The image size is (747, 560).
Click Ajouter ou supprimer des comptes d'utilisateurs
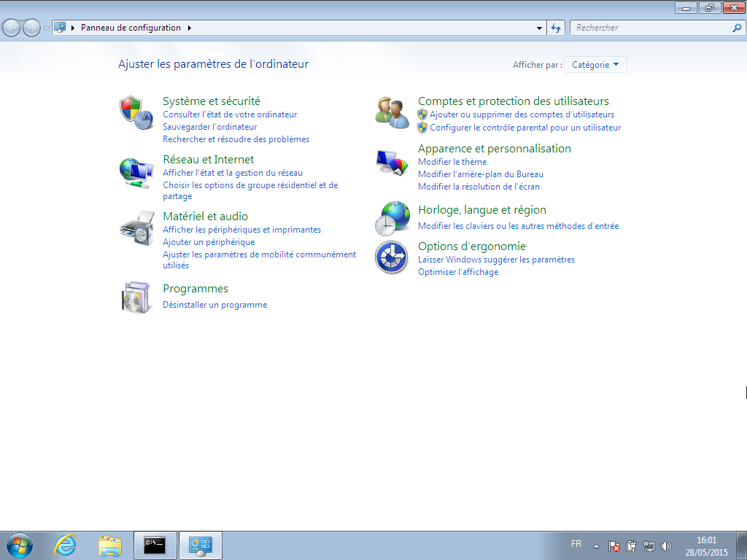(x=522, y=114)
